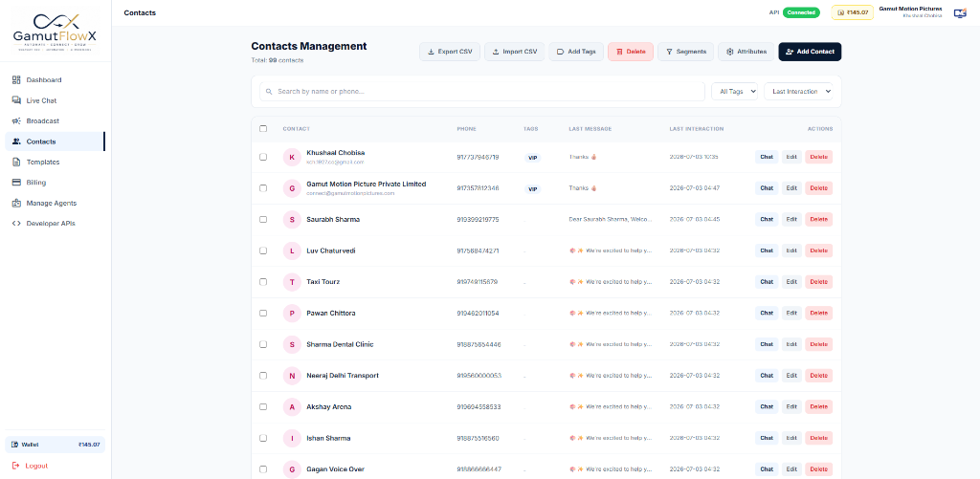Click the P avatar for Pawan Chittora
980x479 pixels.
click(x=292, y=314)
